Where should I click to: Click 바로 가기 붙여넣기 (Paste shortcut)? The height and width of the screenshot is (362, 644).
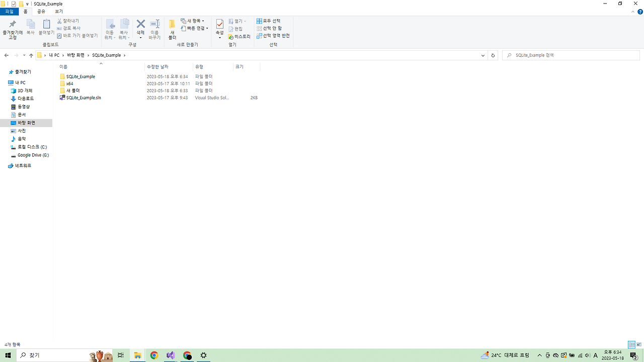point(77,36)
